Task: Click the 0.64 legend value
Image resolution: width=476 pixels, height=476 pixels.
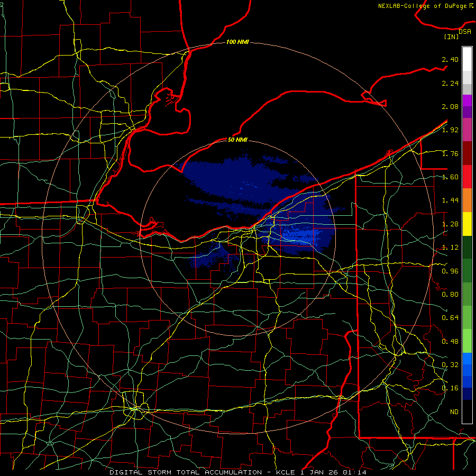Action: 450,318
